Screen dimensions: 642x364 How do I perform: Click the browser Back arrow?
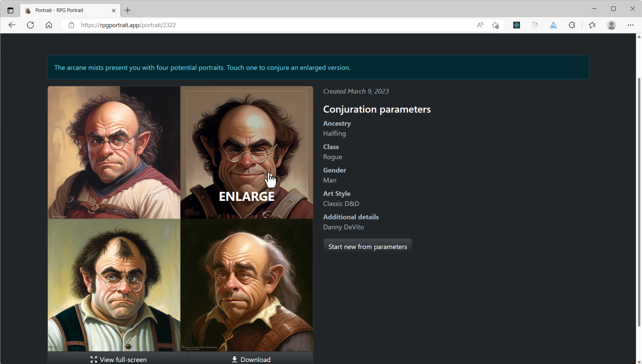(x=12, y=25)
